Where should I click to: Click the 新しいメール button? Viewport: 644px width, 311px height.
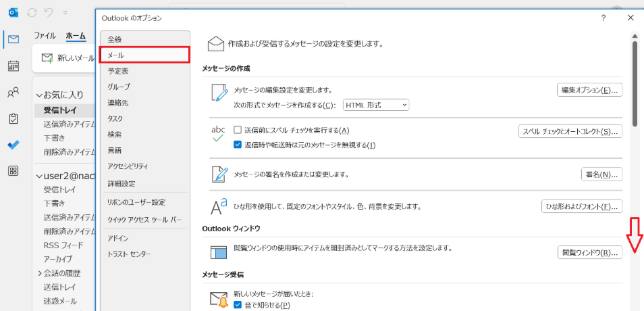(68, 58)
